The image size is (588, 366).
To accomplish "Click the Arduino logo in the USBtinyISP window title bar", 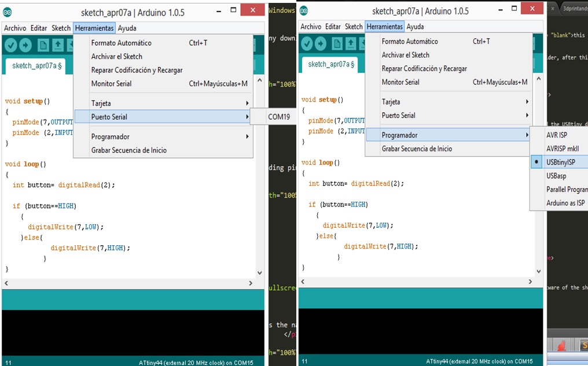I will click(x=304, y=11).
